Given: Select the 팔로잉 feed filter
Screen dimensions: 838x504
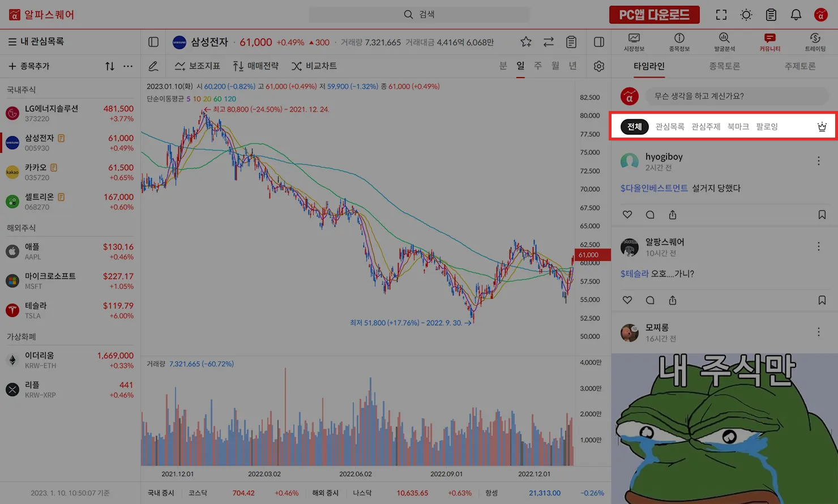Looking at the screenshot, I should pyautogui.click(x=767, y=127).
